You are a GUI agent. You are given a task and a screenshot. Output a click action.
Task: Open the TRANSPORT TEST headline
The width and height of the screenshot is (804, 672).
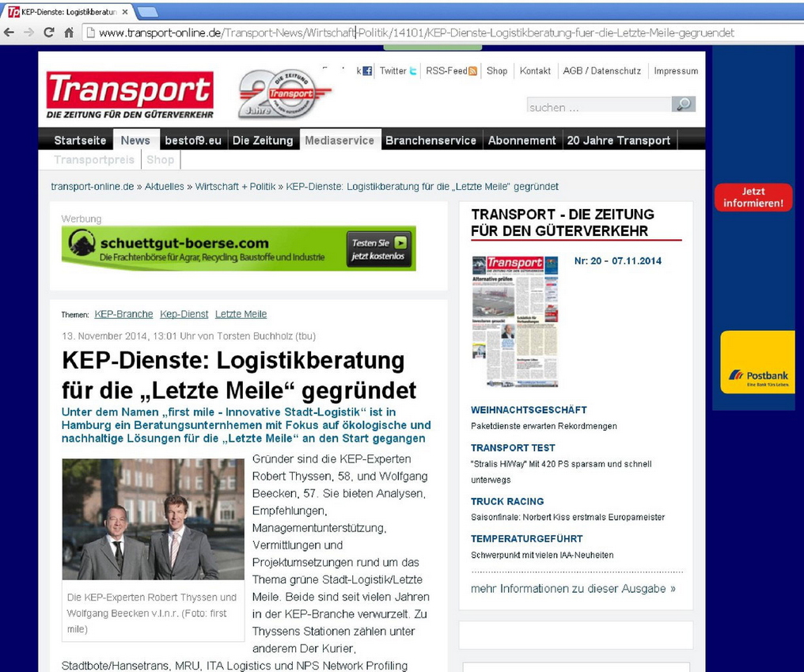pos(513,448)
